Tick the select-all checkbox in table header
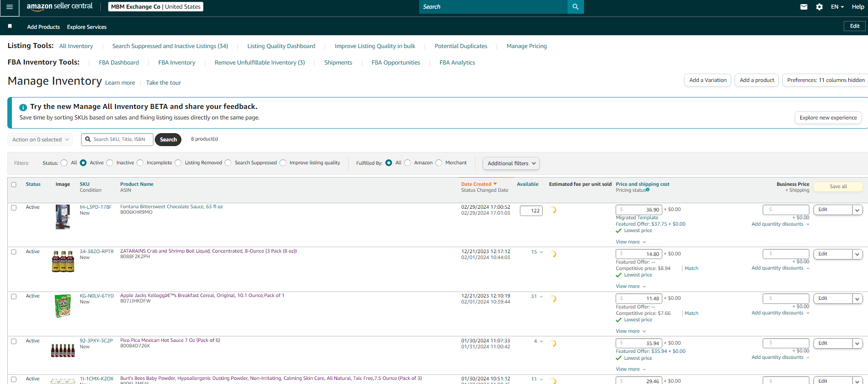 tap(14, 184)
